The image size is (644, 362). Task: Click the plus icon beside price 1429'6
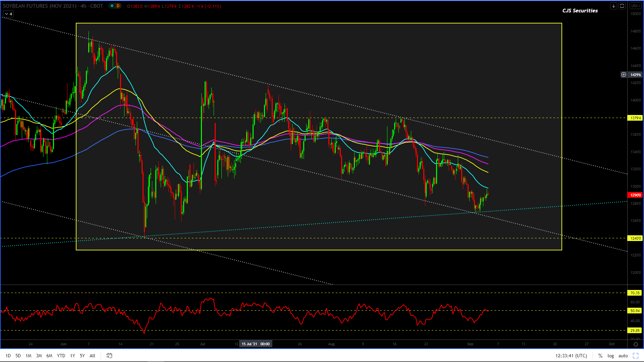(624, 75)
